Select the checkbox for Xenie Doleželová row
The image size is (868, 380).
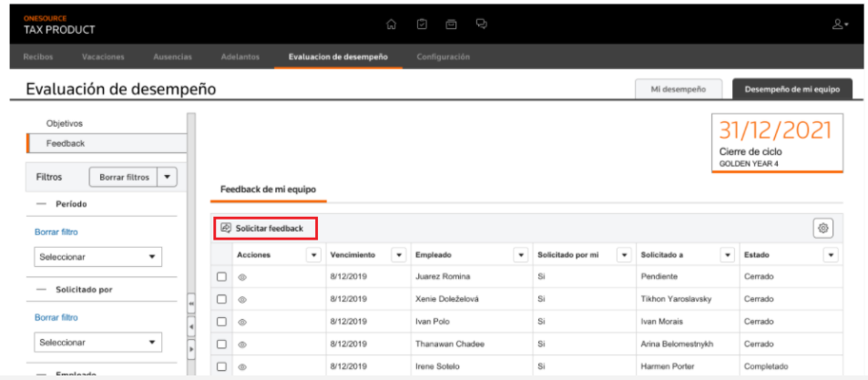(x=221, y=299)
